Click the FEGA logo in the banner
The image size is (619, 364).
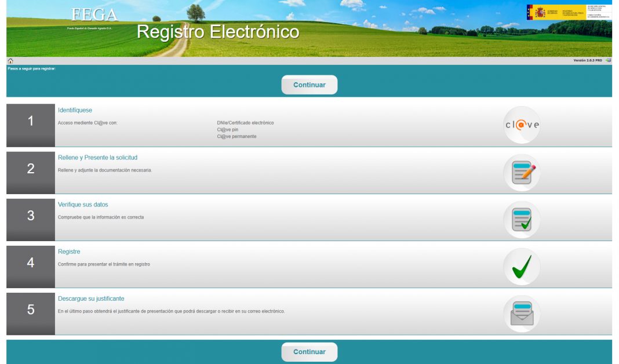(x=94, y=18)
